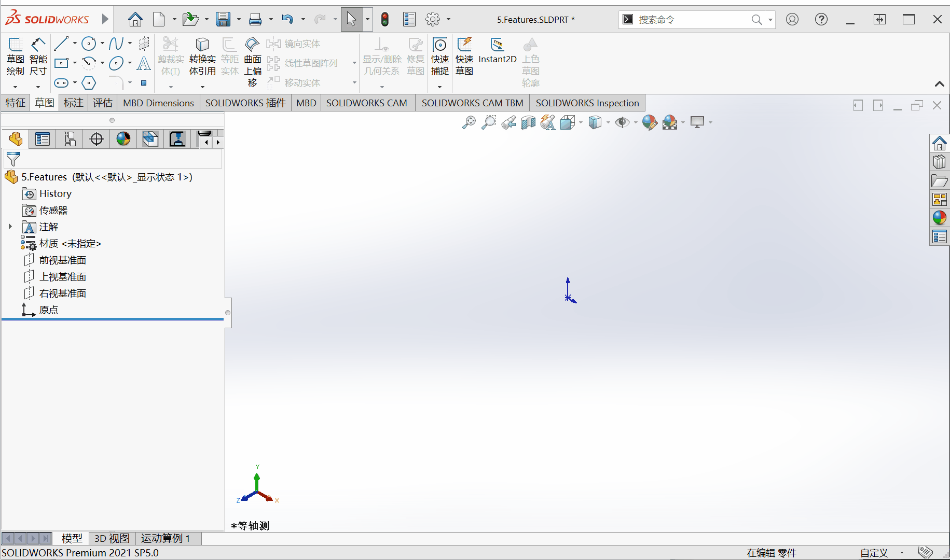Toggle Quick Snaps (快速捕捉)

(x=440, y=57)
